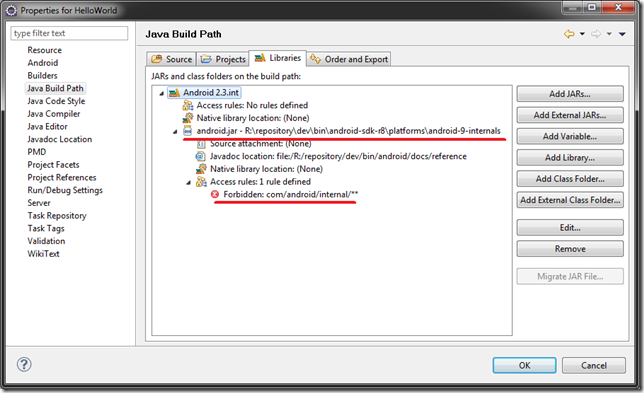Viewport: 644px width, 393px height.
Task: Open the Order and Export tab
Action: click(x=349, y=59)
